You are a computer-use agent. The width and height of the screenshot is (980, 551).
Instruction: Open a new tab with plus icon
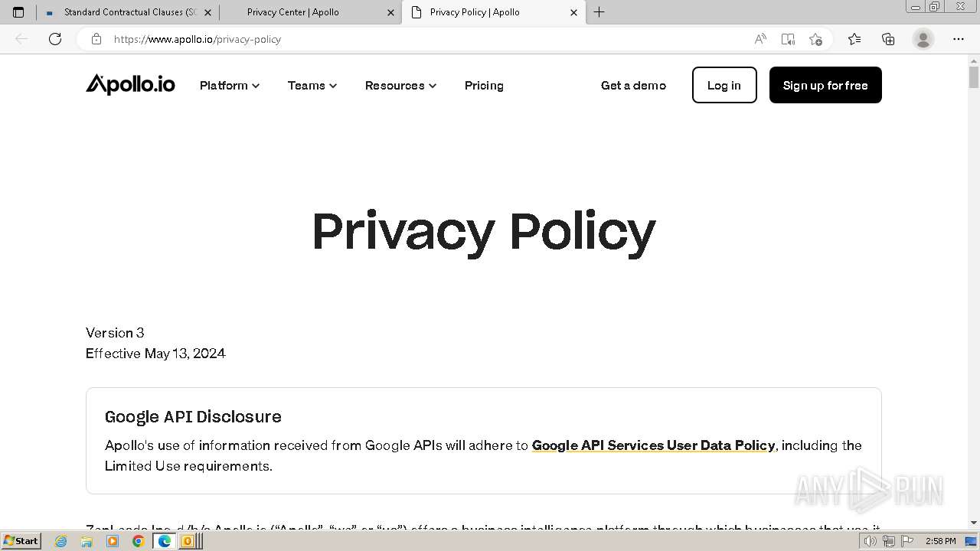pyautogui.click(x=599, y=12)
